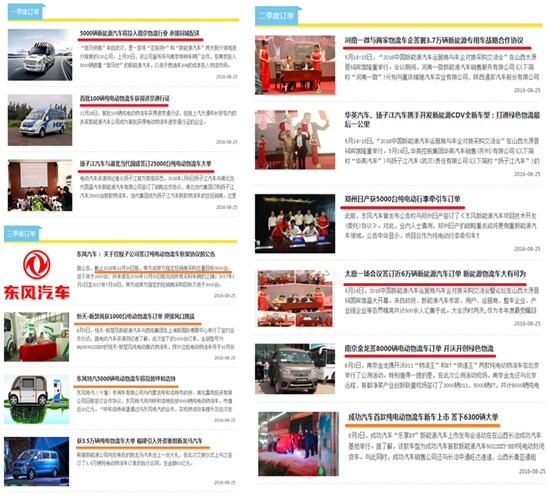Click the meeting room thumbnail for 扬子江汽车 article

tap(40, 185)
